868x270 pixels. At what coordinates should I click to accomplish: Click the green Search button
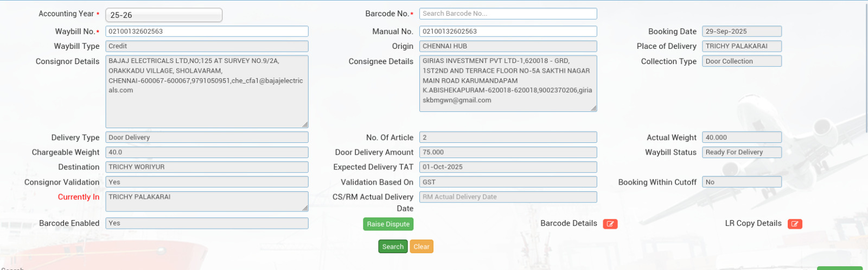pos(393,247)
